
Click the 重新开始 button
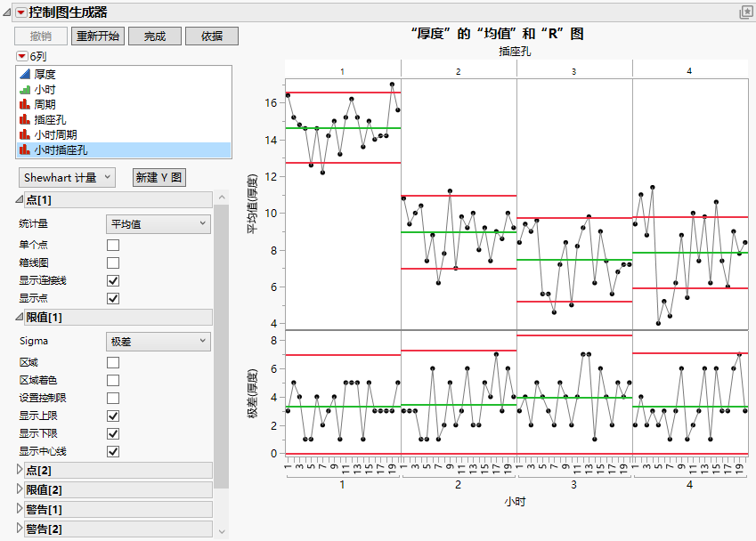coord(98,36)
